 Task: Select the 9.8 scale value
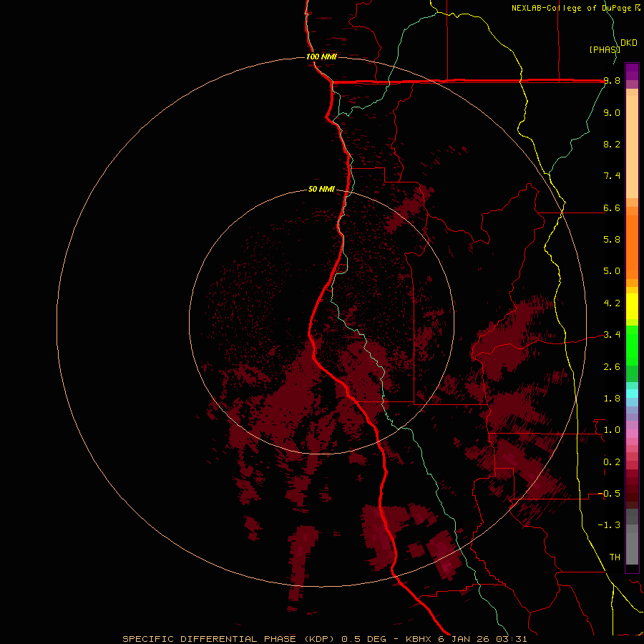(612, 81)
